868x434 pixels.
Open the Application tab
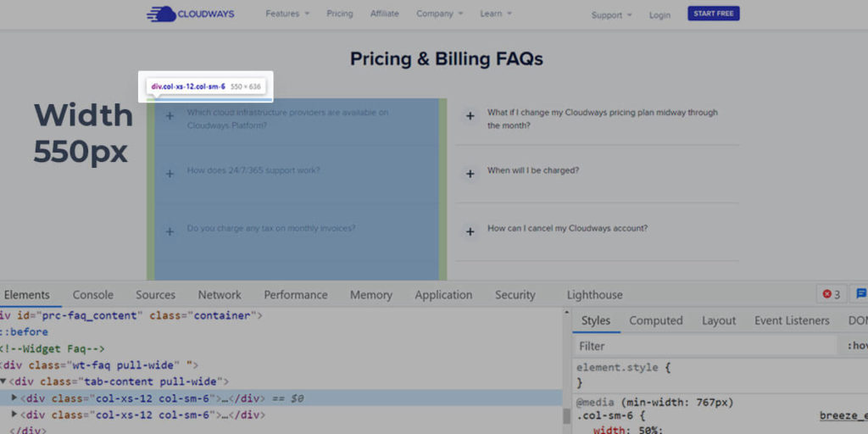pos(443,295)
